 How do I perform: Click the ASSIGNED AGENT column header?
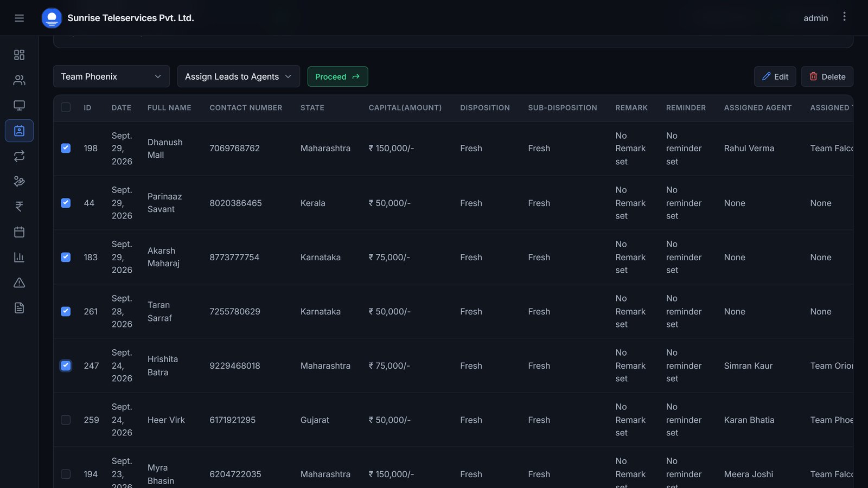point(758,108)
